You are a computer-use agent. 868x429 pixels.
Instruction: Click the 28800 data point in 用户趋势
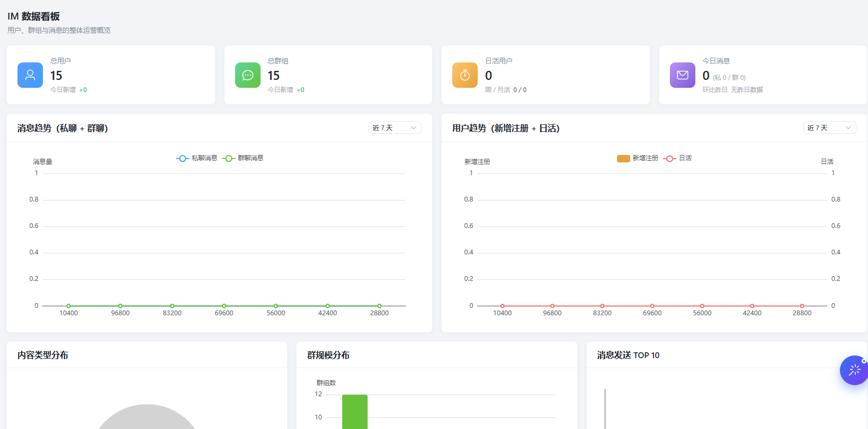pos(802,306)
